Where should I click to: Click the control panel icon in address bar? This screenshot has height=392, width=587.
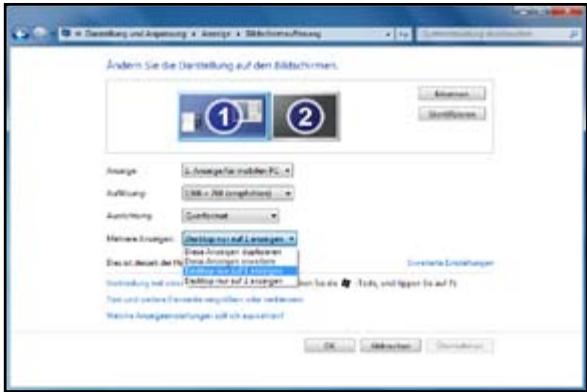66,33
